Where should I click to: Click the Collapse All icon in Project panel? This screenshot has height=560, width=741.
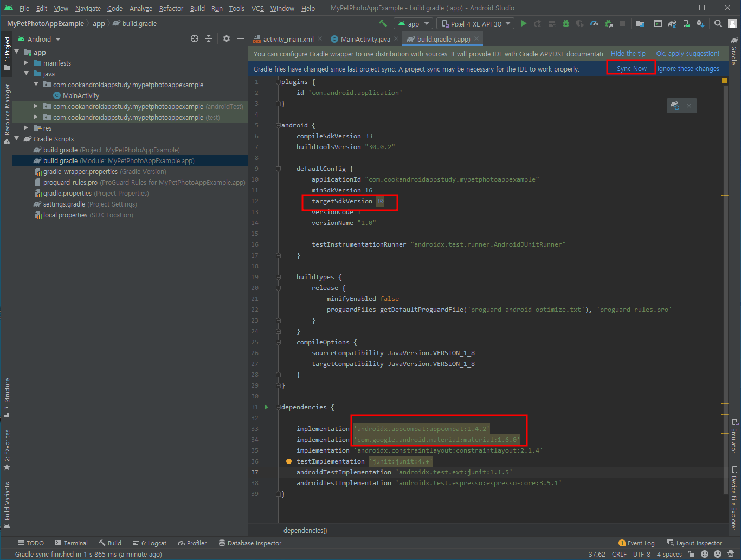click(x=209, y=38)
